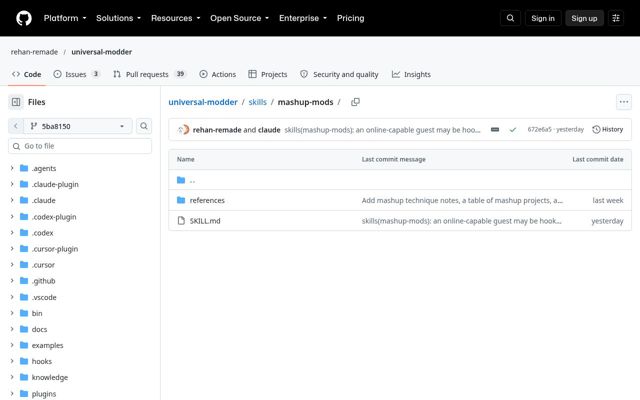This screenshot has height=400, width=640.
Task: Click the commit check status icon
Action: 513,130
